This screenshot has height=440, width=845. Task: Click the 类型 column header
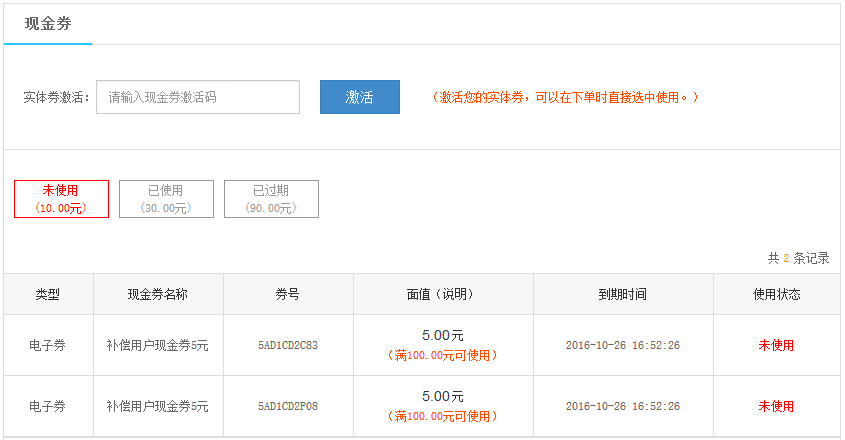(48, 294)
